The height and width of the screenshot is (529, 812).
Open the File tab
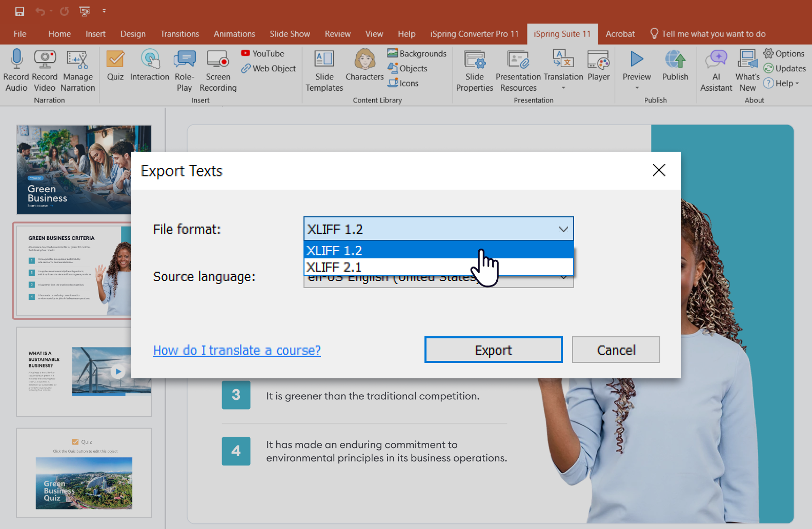pyautogui.click(x=20, y=34)
